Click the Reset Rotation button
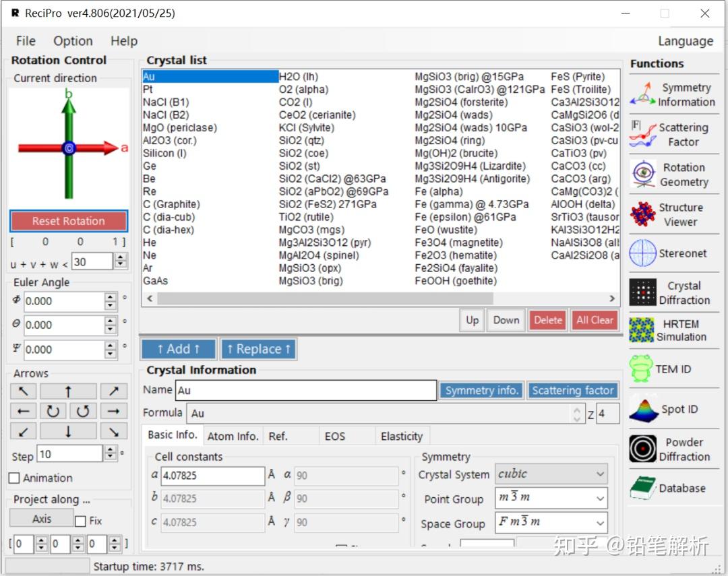728x576 pixels. (x=69, y=221)
